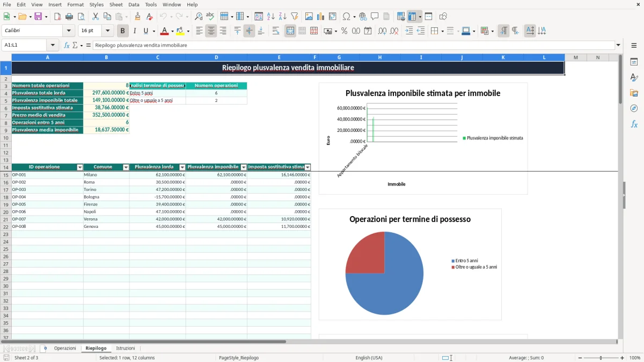Toggle Print Preview icon

tap(81, 17)
